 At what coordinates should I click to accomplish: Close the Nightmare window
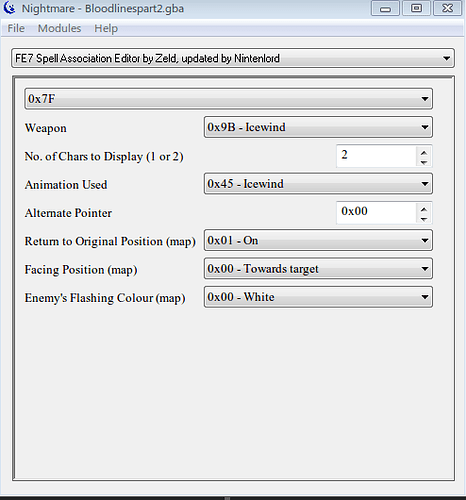click(x=447, y=8)
